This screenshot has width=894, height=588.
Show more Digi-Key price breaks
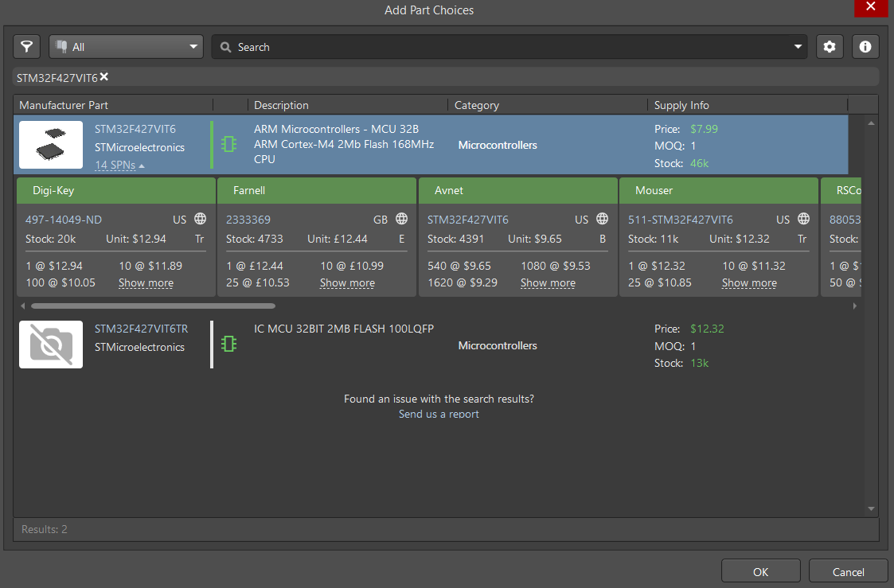pyautogui.click(x=146, y=283)
